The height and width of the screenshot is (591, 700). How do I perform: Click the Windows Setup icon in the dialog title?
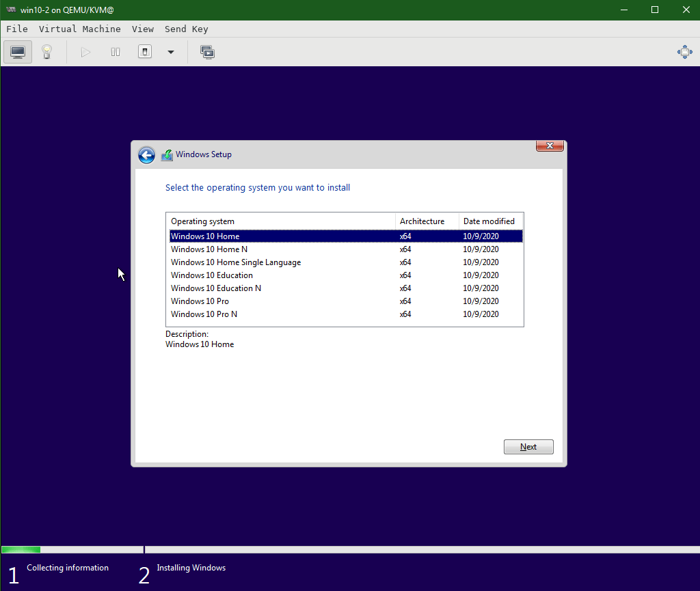tap(167, 154)
